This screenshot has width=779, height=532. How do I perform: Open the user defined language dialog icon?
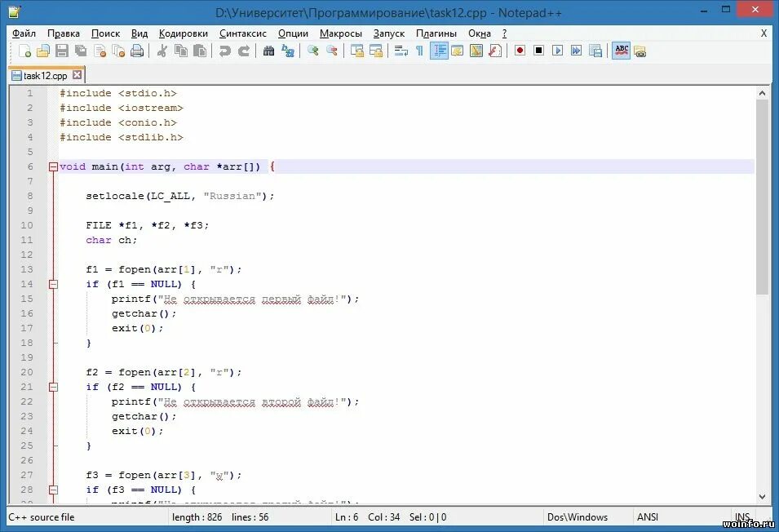[457, 51]
